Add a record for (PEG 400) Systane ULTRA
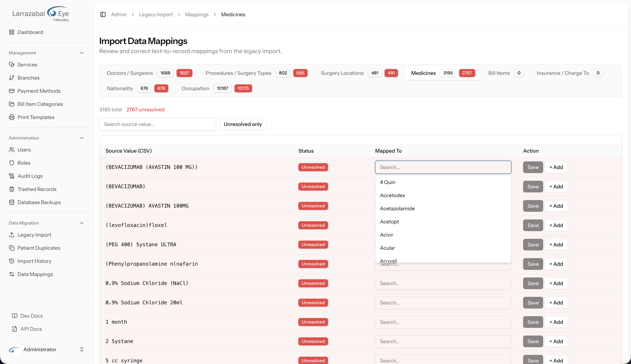 point(556,244)
